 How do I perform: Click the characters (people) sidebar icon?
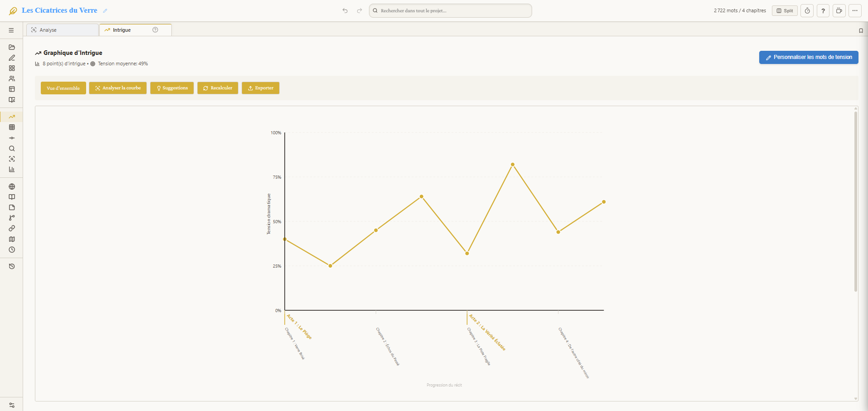pyautogui.click(x=12, y=78)
